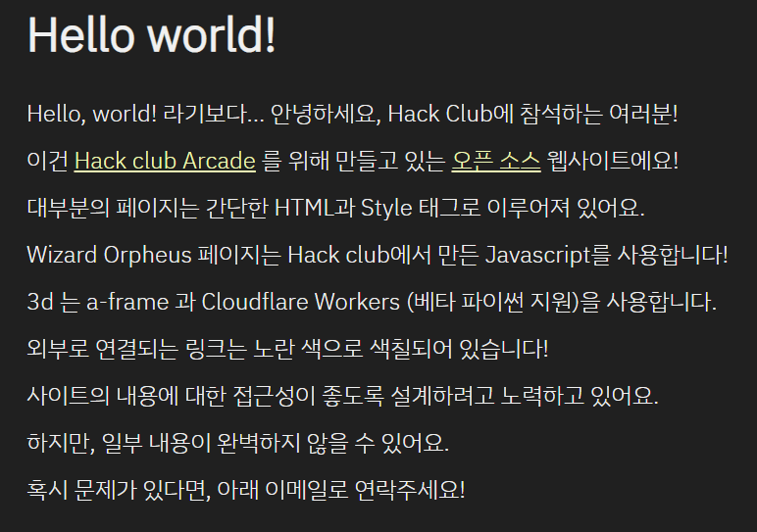This screenshot has width=757, height=532.
Task: Open the 오픈 소스 link
Action: (496, 161)
